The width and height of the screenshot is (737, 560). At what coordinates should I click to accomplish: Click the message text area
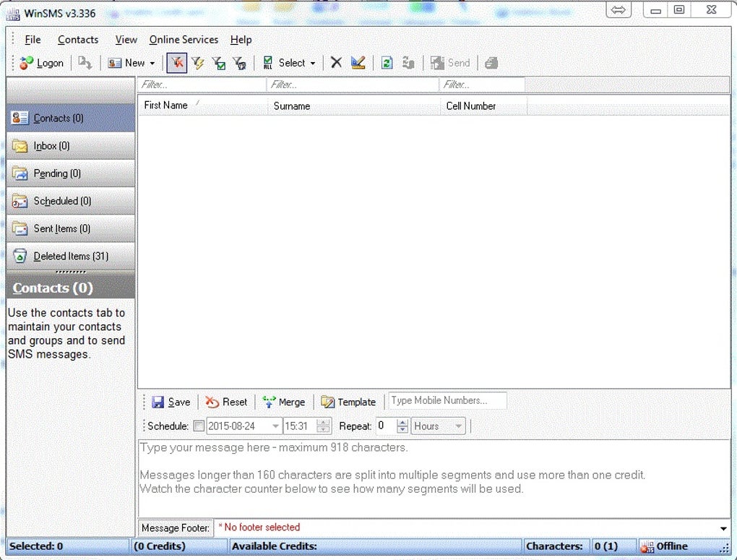pyautogui.click(x=434, y=478)
